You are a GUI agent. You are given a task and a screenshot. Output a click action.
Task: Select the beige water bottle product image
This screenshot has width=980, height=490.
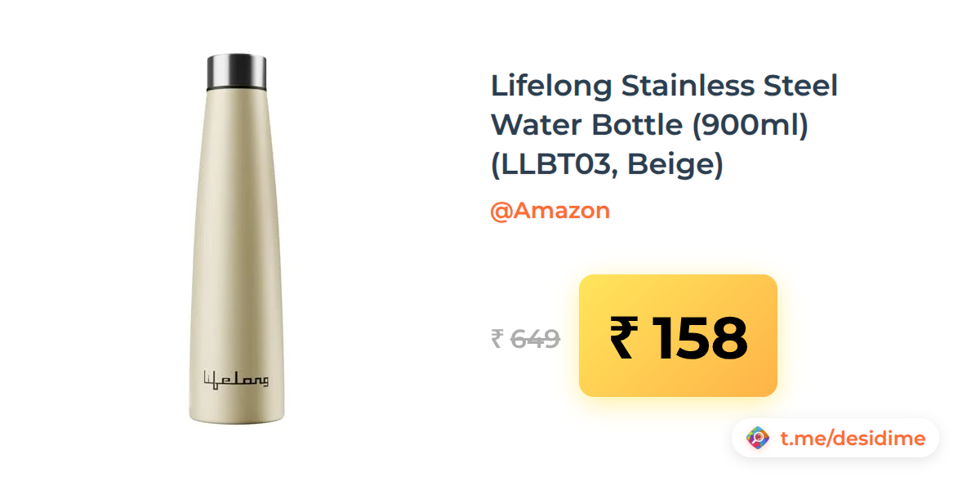point(237,239)
